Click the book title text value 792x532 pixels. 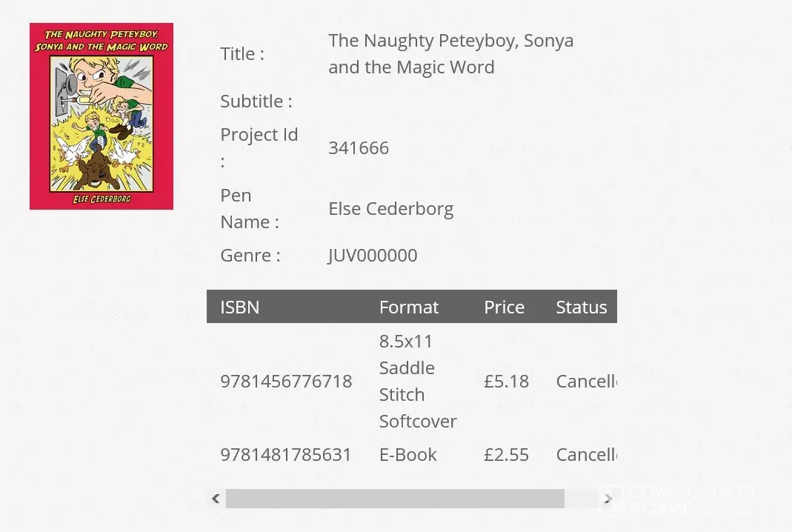click(450, 53)
